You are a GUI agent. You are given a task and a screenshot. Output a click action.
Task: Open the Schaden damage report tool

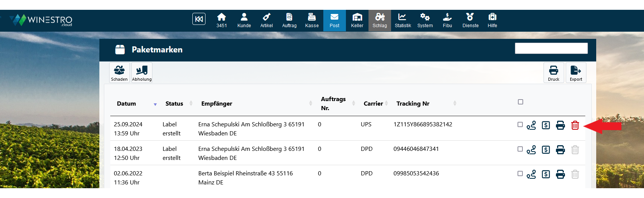pyautogui.click(x=119, y=72)
